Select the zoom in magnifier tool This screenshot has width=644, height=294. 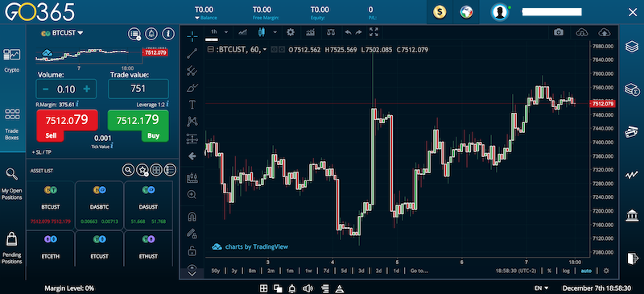[192, 194]
